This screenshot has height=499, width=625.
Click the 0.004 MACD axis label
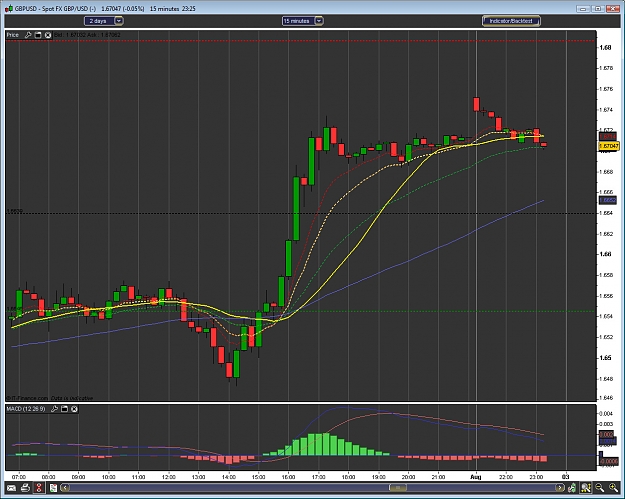606,413
